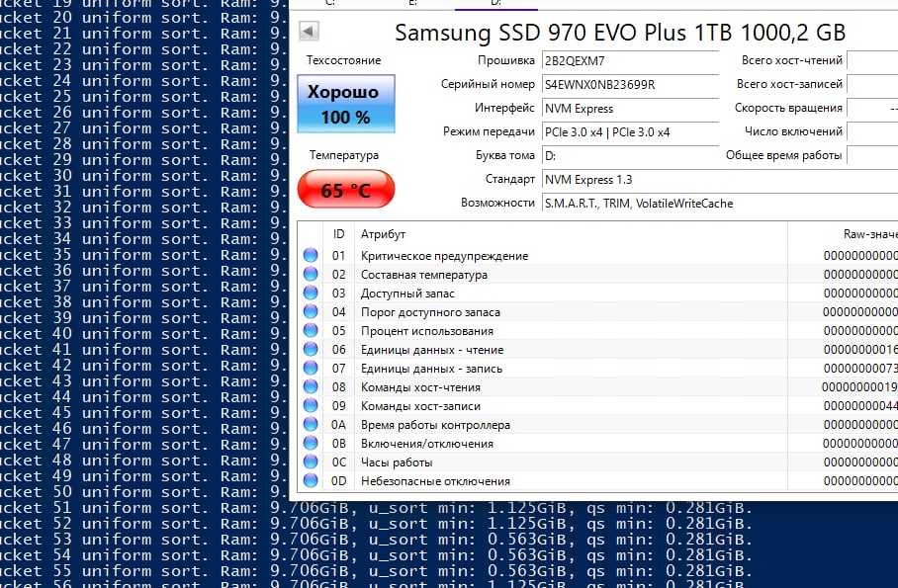Click the blue status circle for attribute 0C
The width and height of the screenshot is (898, 588).
click(311, 462)
